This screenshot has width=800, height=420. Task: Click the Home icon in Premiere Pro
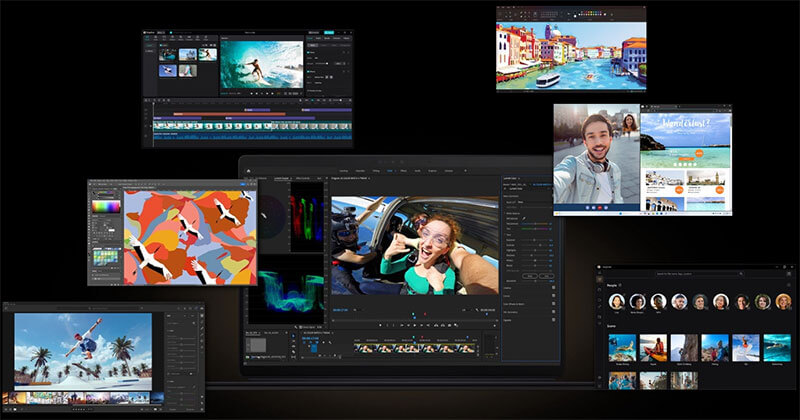(248, 170)
